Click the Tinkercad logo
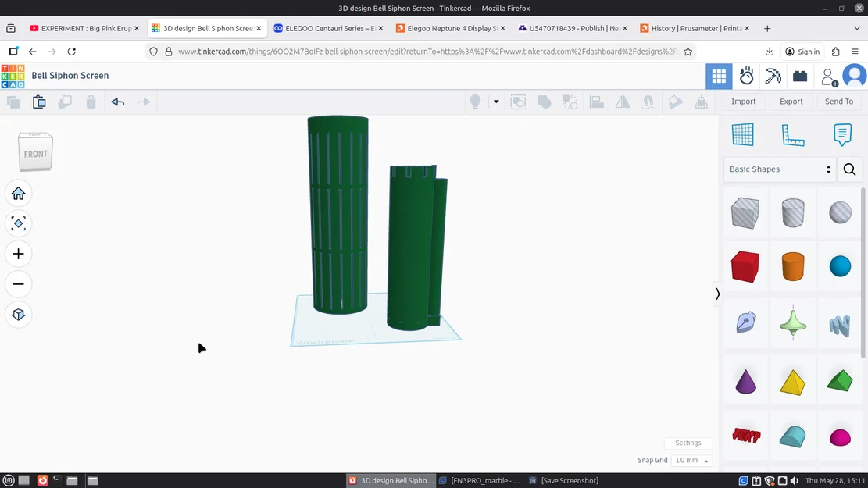Screen dimensions: 868x488 (x=13, y=76)
